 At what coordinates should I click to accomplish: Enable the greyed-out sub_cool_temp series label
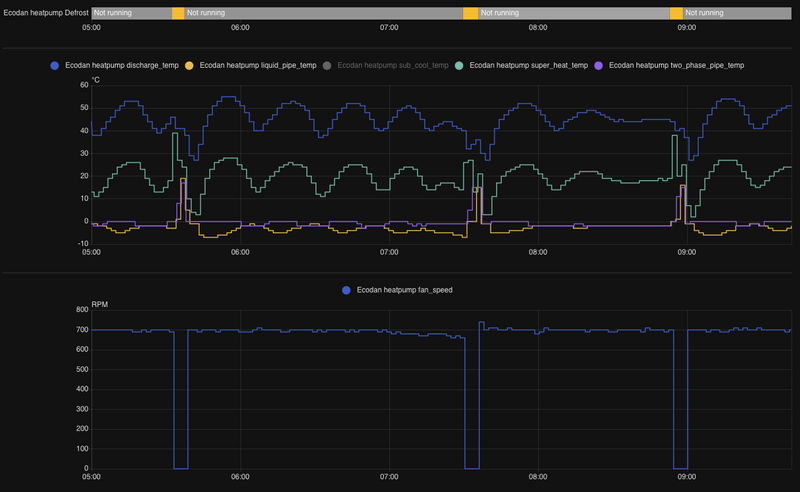[x=393, y=65]
